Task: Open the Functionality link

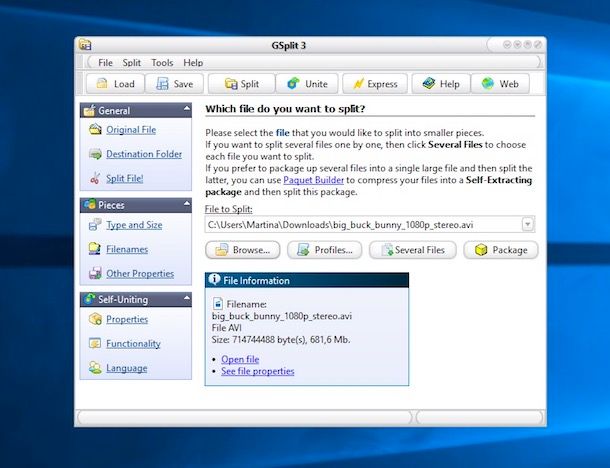Action: (133, 344)
